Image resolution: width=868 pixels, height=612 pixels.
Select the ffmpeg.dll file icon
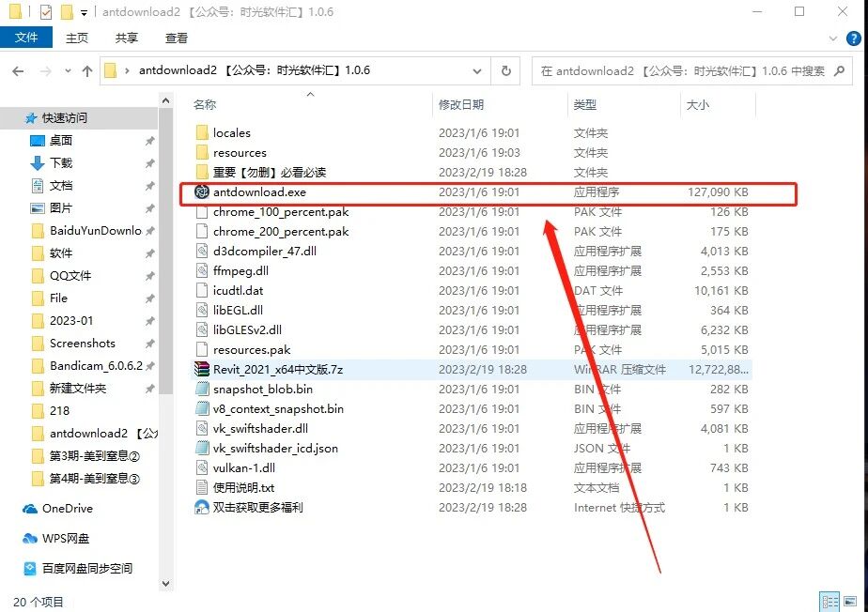202,270
